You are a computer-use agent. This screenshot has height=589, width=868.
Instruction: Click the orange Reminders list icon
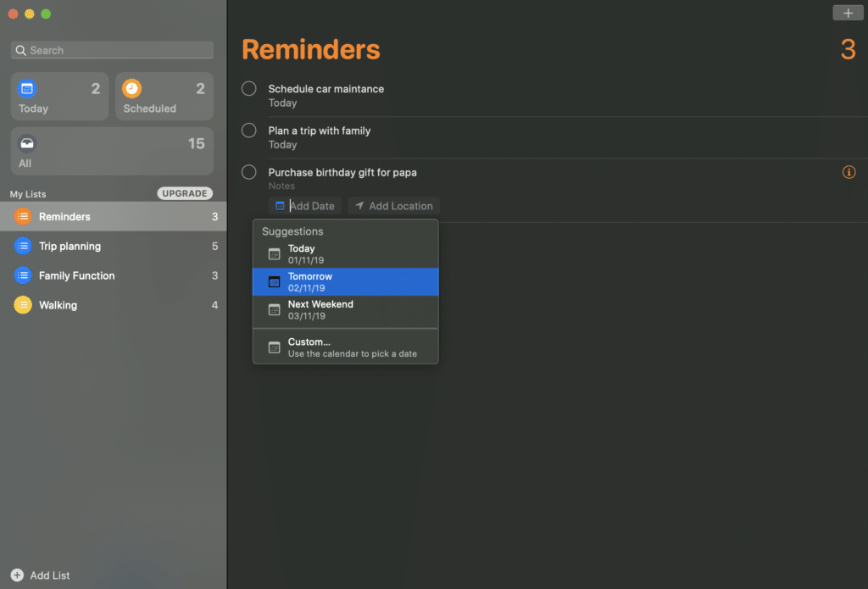(x=23, y=216)
